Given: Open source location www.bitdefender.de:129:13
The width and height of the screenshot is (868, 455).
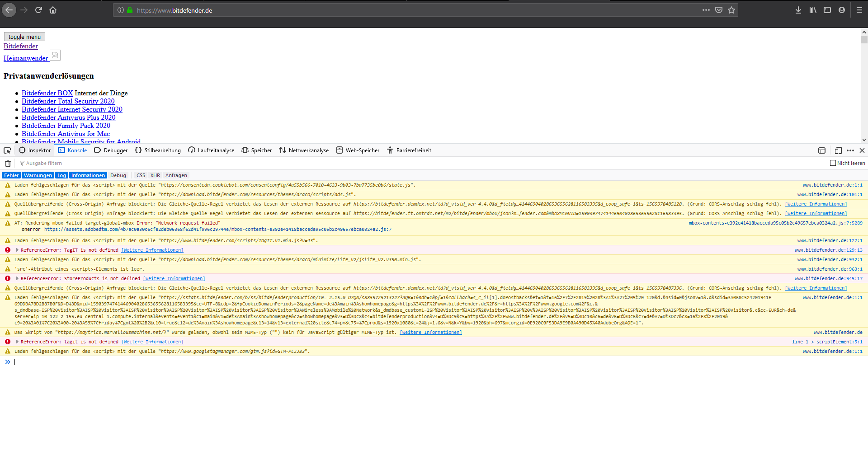Looking at the screenshot, I should tap(829, 250).
